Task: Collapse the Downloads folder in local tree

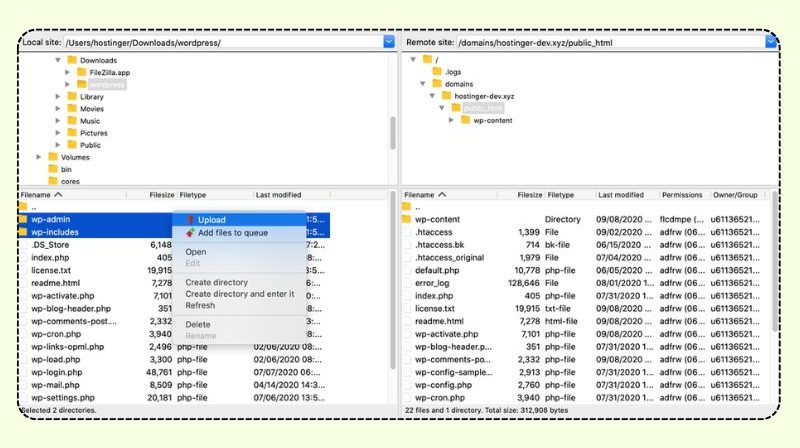Action: 58,60
